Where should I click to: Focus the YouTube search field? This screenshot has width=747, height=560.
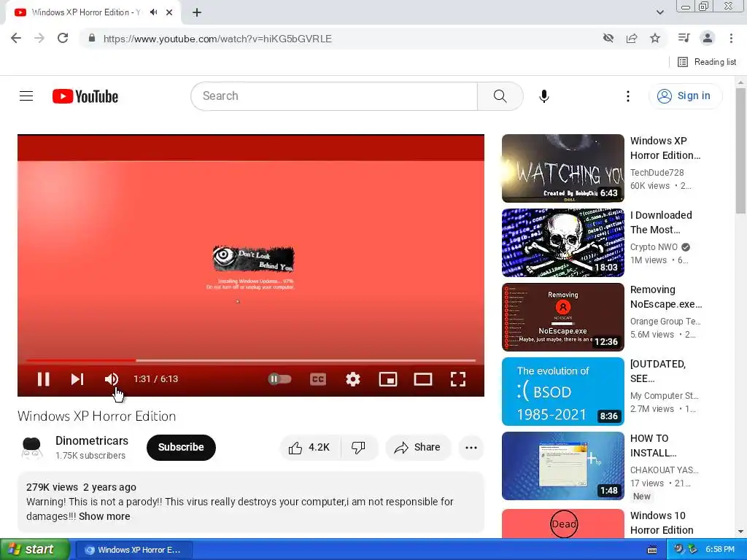click(x=334, y=96)
